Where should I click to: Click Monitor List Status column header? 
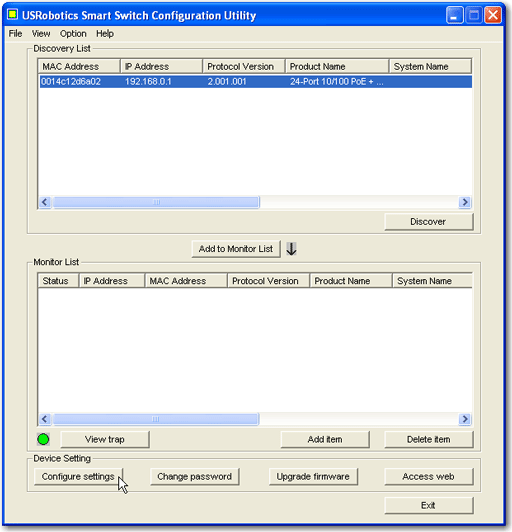click(58, 281)
